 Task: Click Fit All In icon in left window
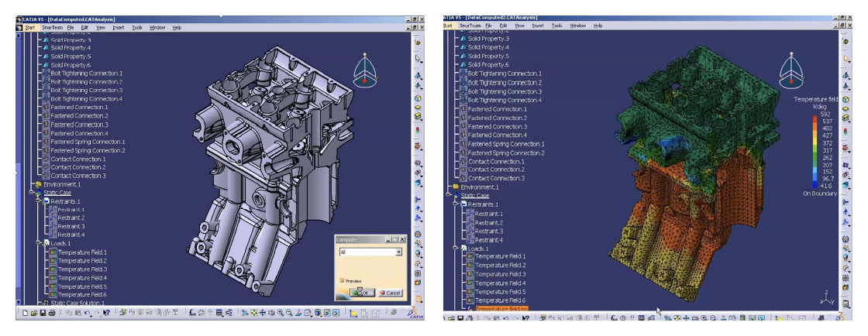254,313
